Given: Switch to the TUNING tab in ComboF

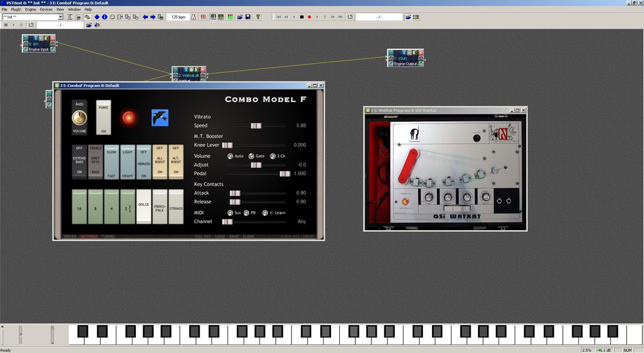Looking at the screenshot, I should 108,237.
